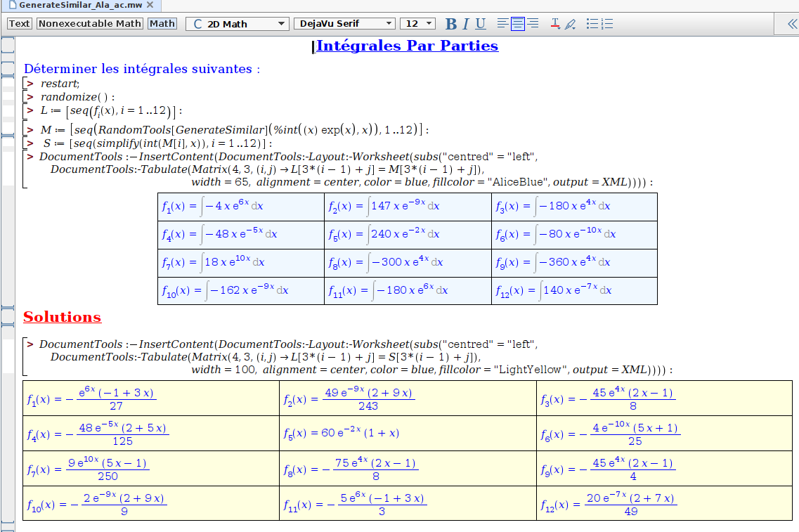The width and height of the screenshot is (799, 532).
Task: Click the f5(x) solution 60e^-2x(1+x)
Action: pos(408,434)
